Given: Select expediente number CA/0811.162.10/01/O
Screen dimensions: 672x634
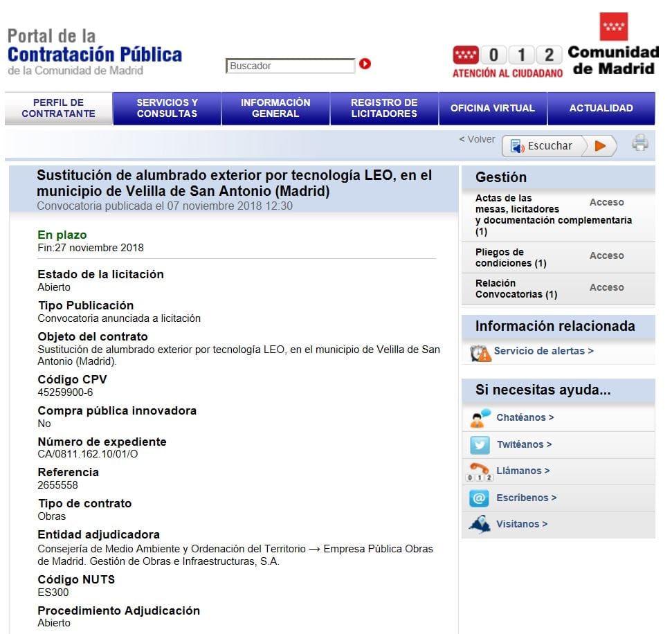Looking at the screenshot, I should (88, 454).
